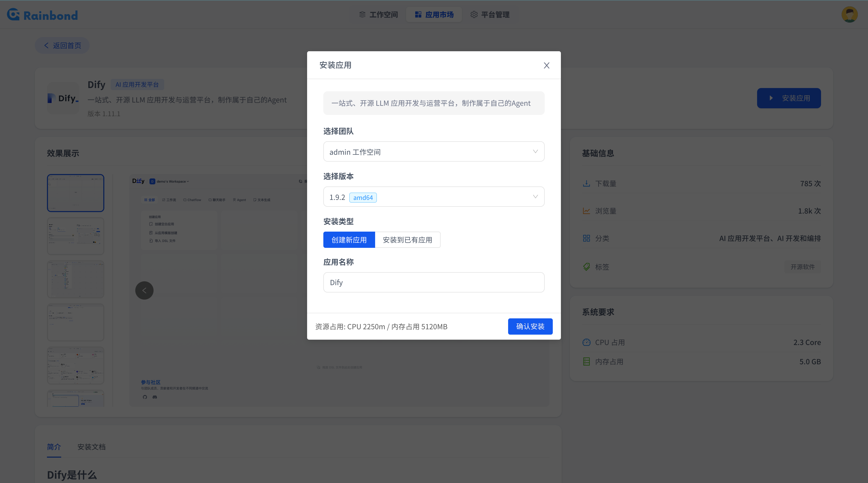Click the gear icon next to 平台管理

pyautogui.click(x=474, y=14)
